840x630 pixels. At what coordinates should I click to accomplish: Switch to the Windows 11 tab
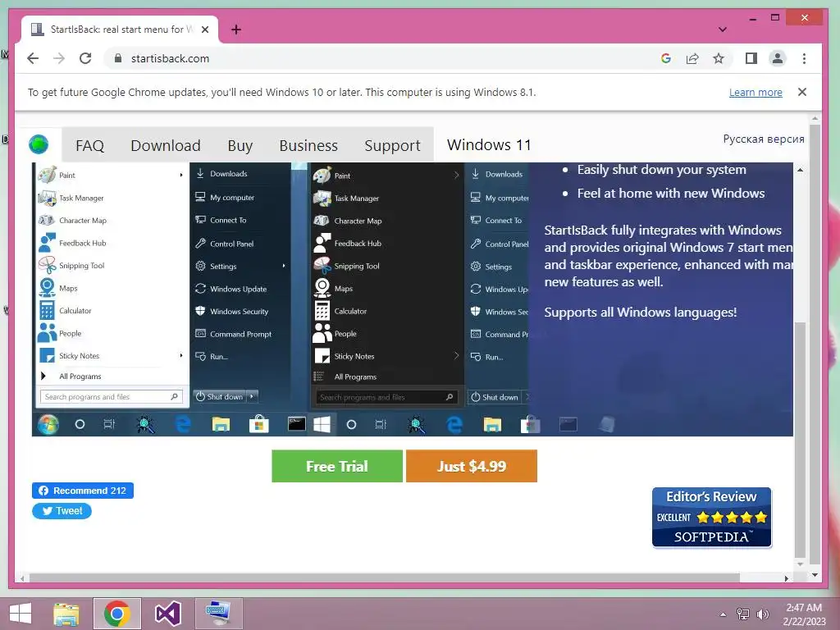pyautogui.click(x=489, y=144)
